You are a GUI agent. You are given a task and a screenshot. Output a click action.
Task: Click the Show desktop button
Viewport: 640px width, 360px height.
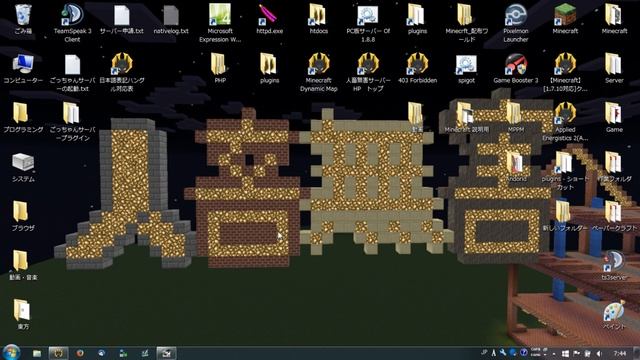637,353
